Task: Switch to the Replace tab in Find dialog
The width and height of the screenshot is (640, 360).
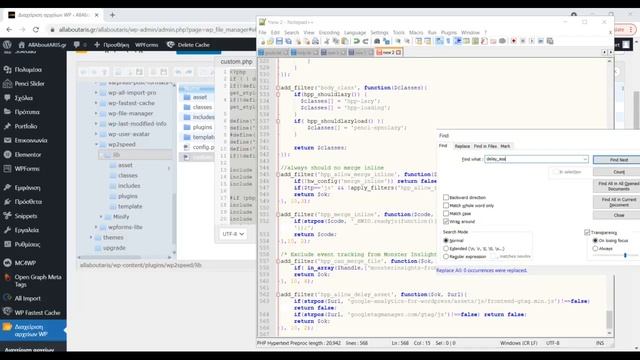Action: [462, 146]
